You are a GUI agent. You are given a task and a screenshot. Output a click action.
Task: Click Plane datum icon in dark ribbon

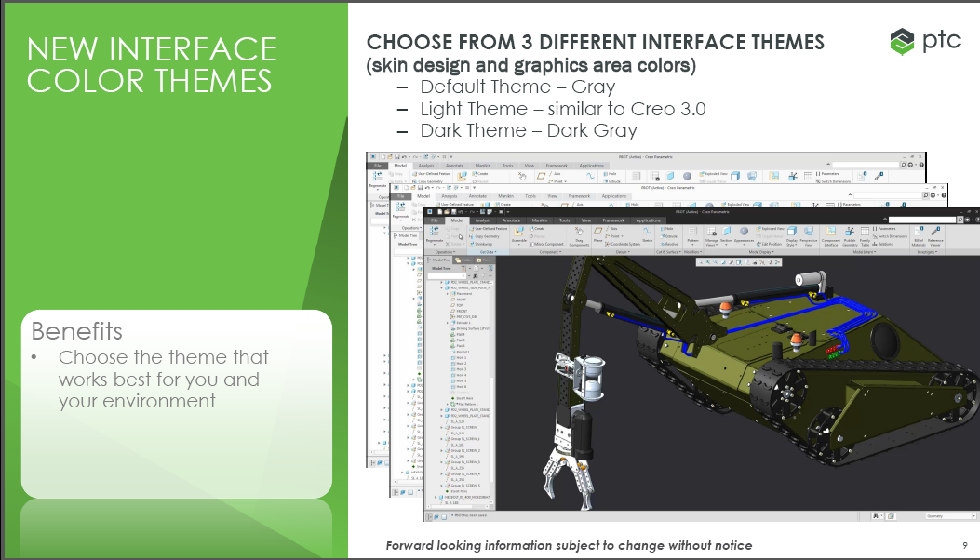coord(598,232)
